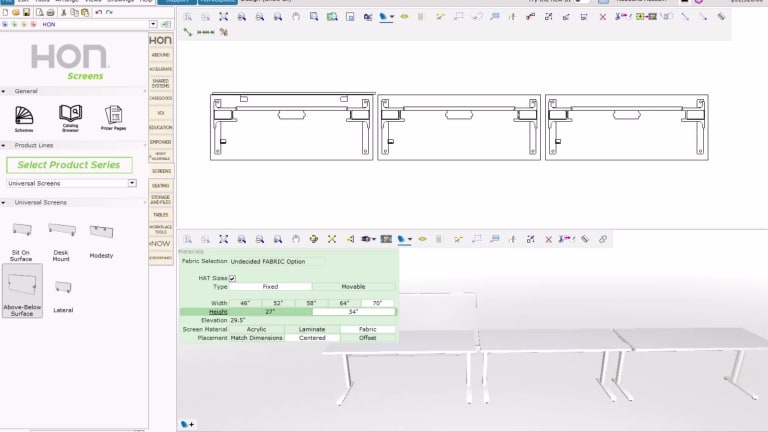Open the Accelerate product tab
This screenshot has height=432, width=768.
click(x=161, y=69)
